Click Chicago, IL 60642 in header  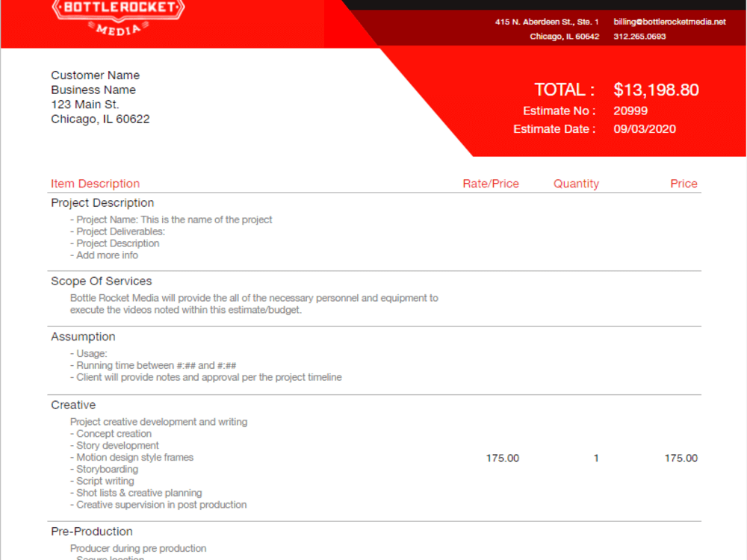pyautogui.click(x=564, y=37)
